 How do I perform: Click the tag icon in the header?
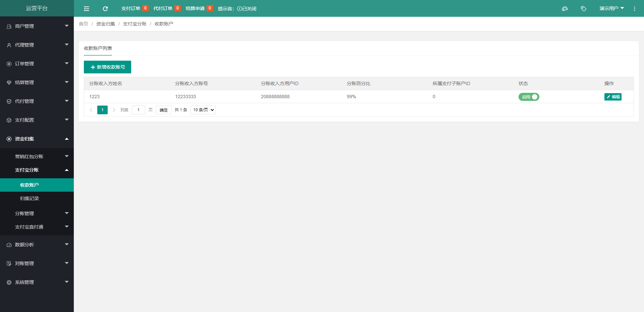(x=584, y=8)
